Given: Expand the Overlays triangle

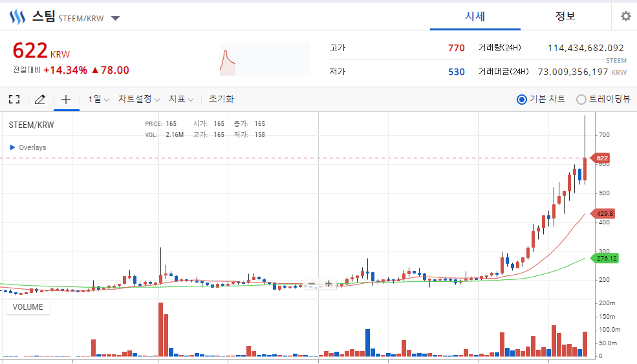Looking at the screenshot, I should pos(12,147).
